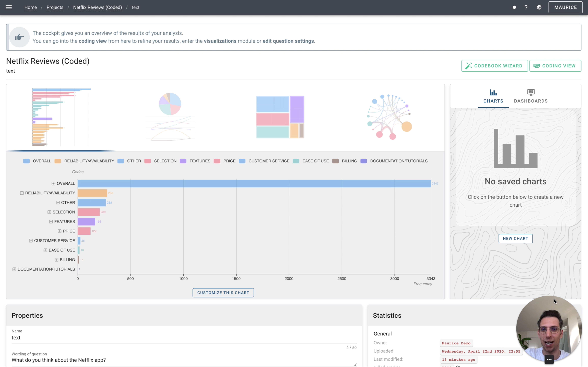Edit the Name field containing text
588x367 pixels.
pos(184,338)
